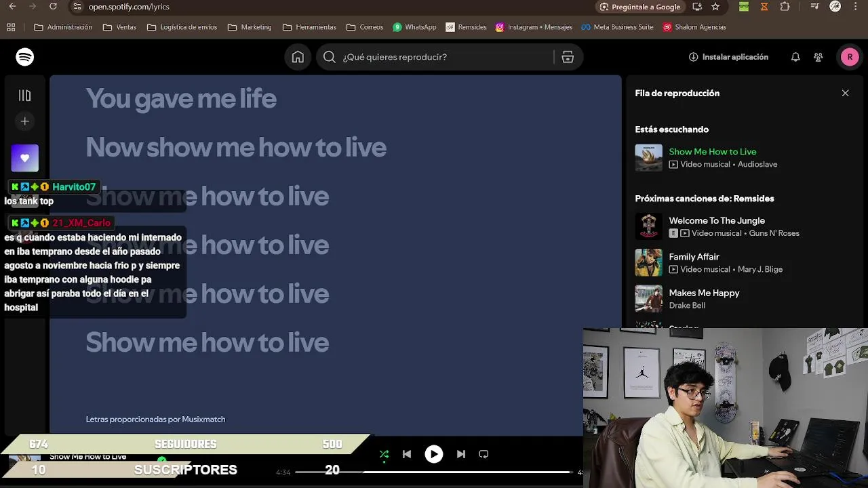Open the profile avatar R menu

point(850,57)
